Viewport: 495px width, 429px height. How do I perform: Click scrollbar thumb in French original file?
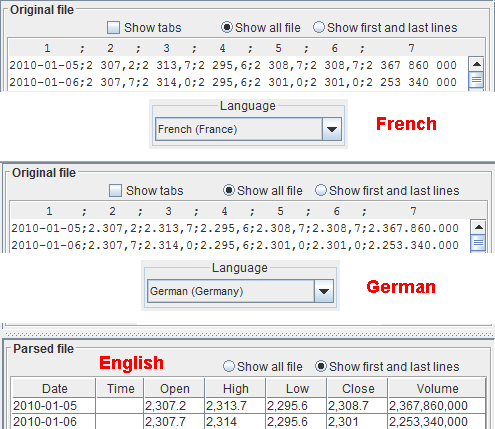476,80
